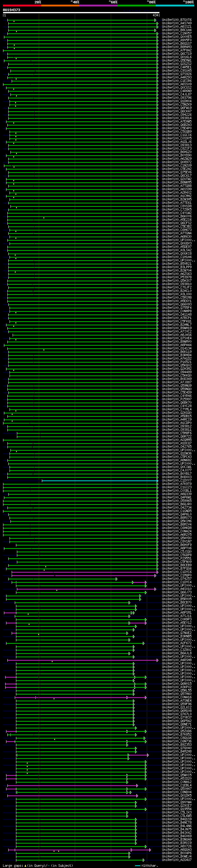
Task: Select hit label UniRef100_C6HKD8
Action: (x=177, y=528)
